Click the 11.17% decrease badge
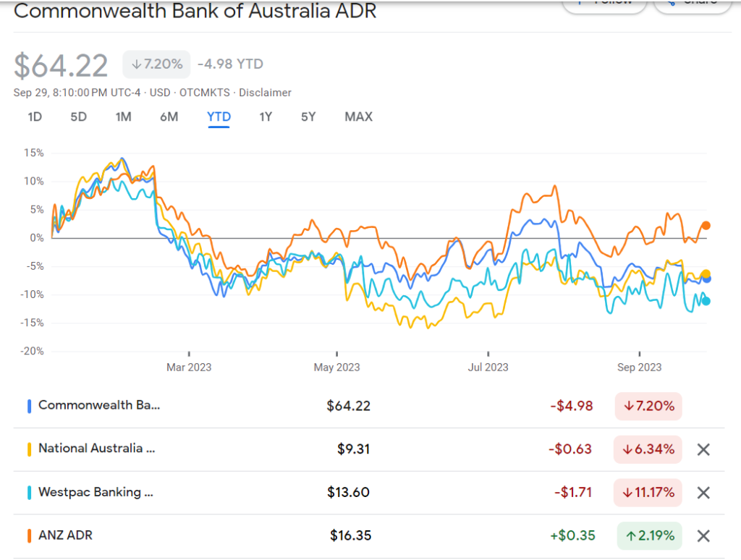The height and width of the screenshot is (560, 741). pyautogui.click(x=648, y=493)
